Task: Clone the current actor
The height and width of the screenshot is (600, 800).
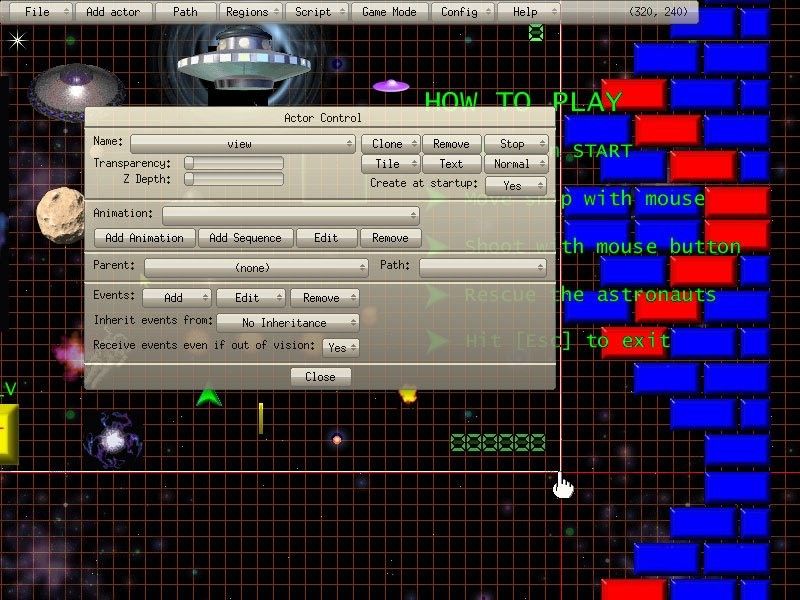Action: tap(389, 142)
